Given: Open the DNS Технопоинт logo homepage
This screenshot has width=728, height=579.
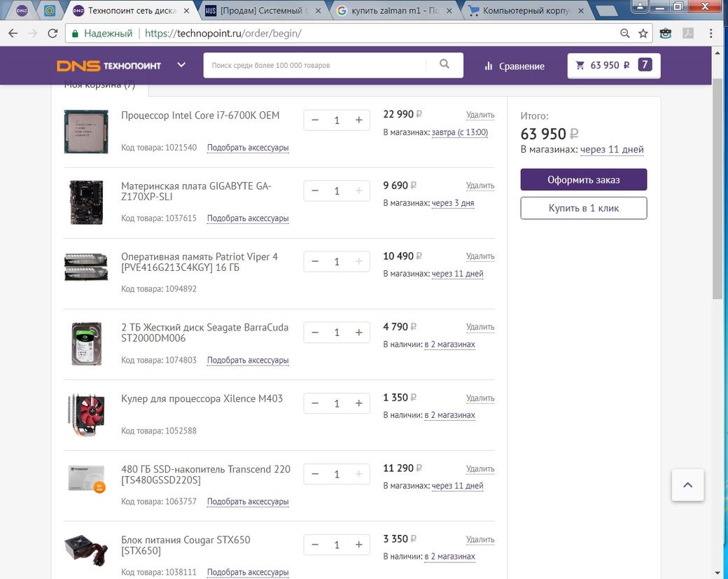Looking at the screenshot, I should pos(108,66).
